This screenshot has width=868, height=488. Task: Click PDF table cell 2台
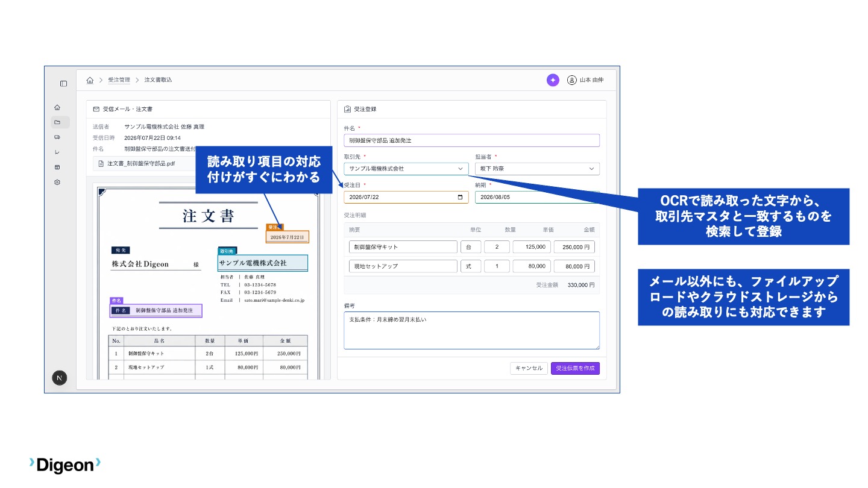point(210,353)
